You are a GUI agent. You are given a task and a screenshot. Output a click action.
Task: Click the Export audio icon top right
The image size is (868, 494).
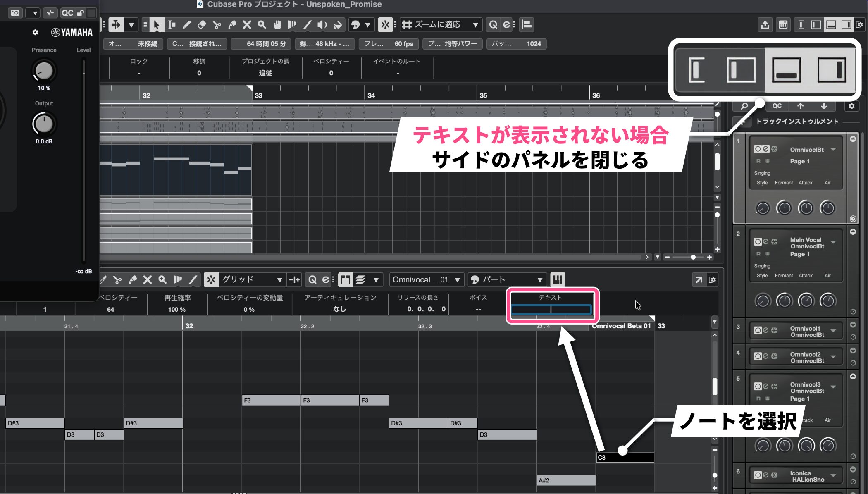point(765,25)
